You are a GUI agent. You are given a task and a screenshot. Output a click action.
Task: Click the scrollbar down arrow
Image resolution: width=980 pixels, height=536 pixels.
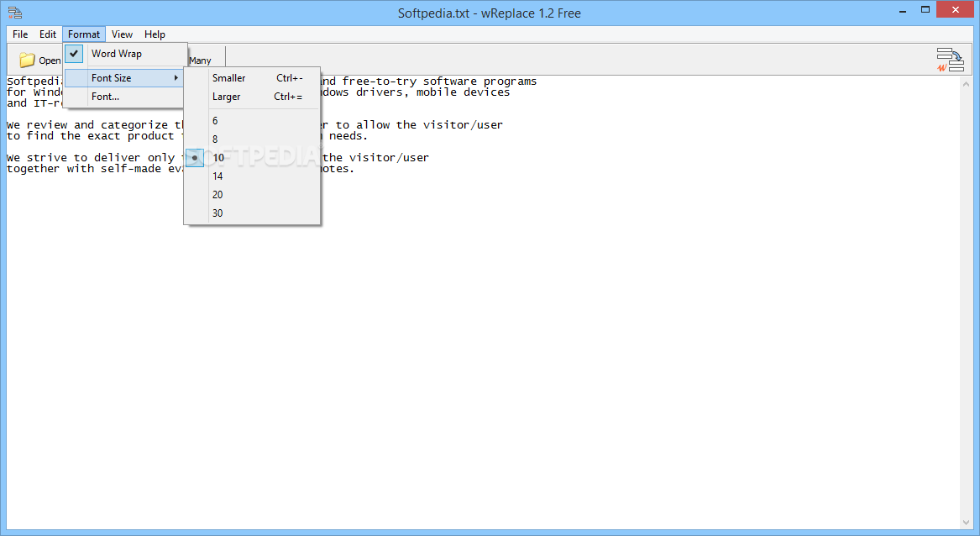pos(967,523)
